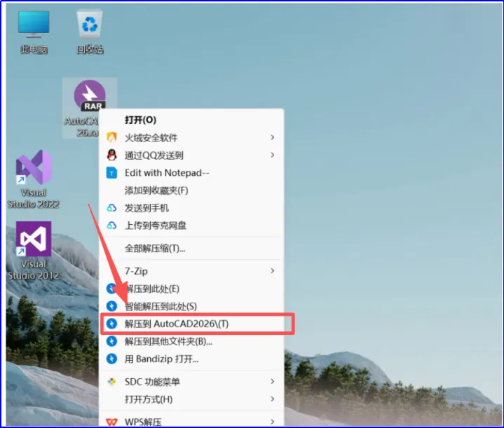Click the SDC colorful pinwheel icon

tap(111, 382)
